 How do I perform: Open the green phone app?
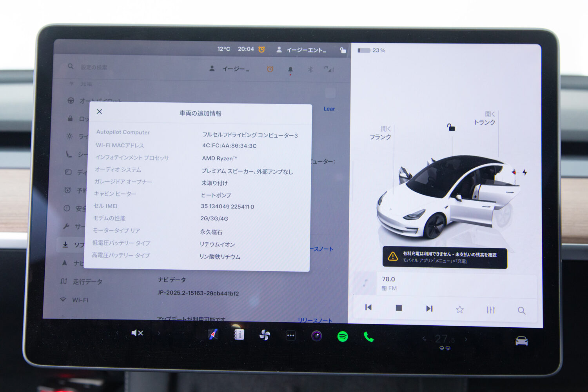pyautogui.click(x=368, y=337)
